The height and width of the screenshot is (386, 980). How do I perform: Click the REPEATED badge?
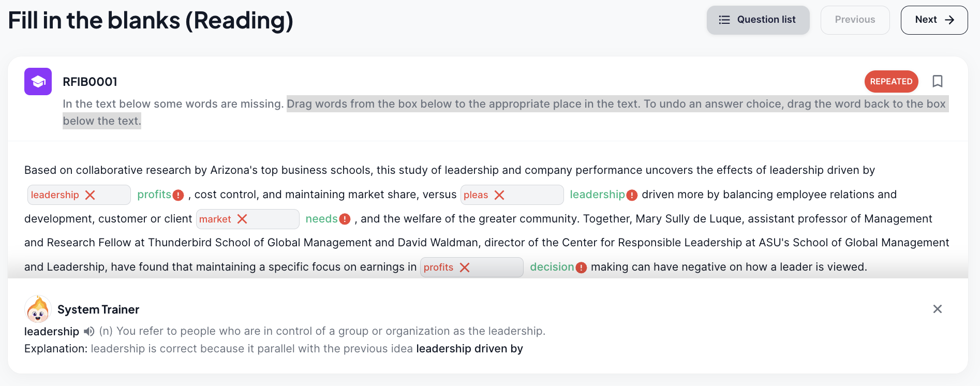pos(891,81)
